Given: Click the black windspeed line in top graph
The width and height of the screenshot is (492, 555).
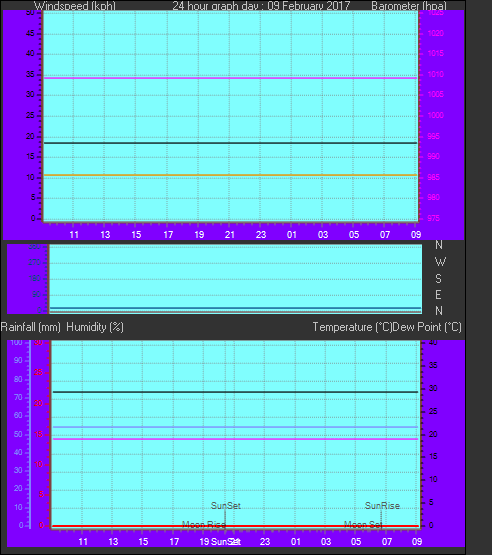Looking at the screenshot, I should (230, 143).
